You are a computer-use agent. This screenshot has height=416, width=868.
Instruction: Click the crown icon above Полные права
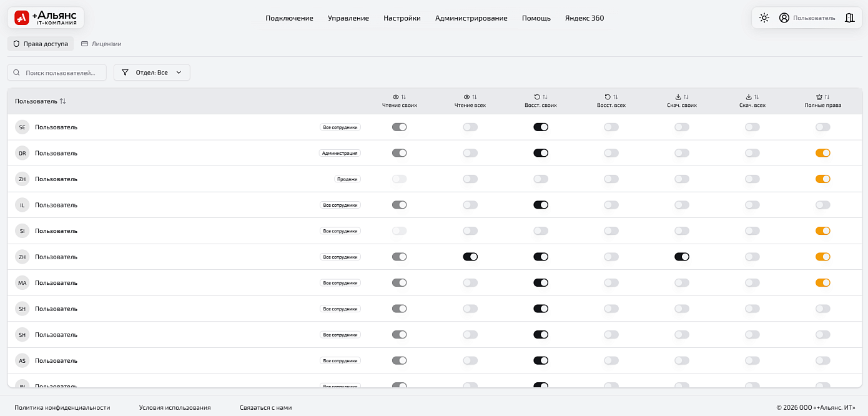click(x=819, y=97)
